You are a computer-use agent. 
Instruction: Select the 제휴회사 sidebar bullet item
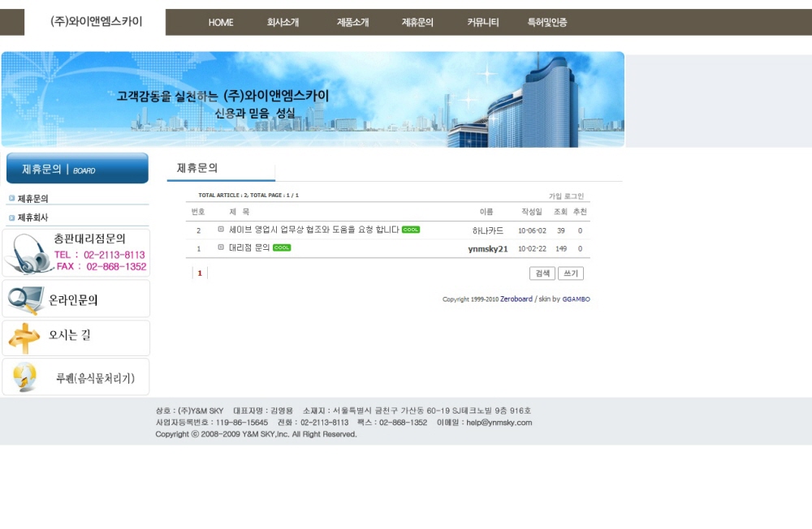[32, 217]
